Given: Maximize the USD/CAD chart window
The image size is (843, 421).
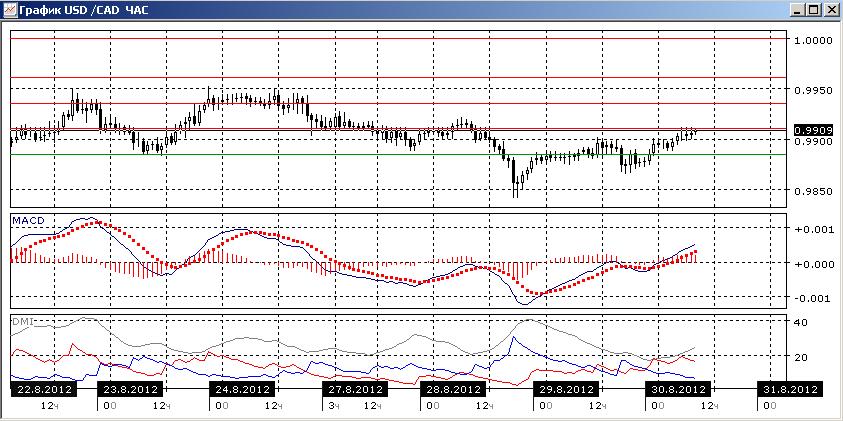Looking at the screenshot, I should (813, 9).
